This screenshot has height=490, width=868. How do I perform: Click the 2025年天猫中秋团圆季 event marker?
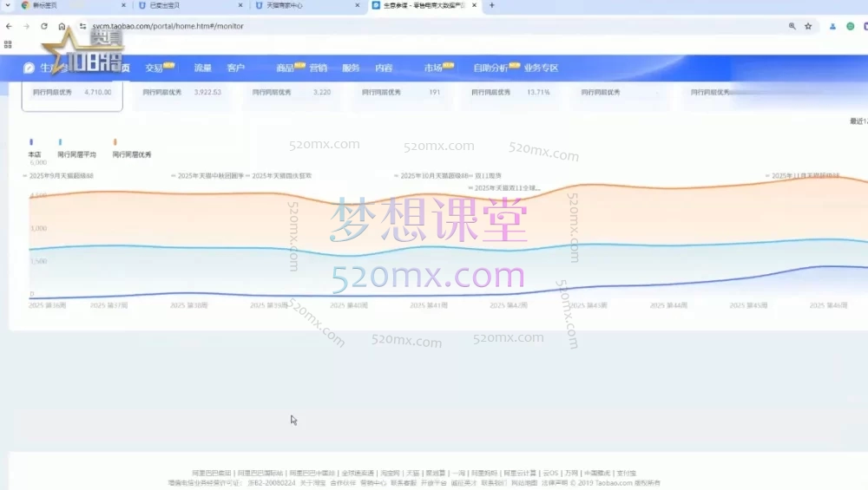207,176
